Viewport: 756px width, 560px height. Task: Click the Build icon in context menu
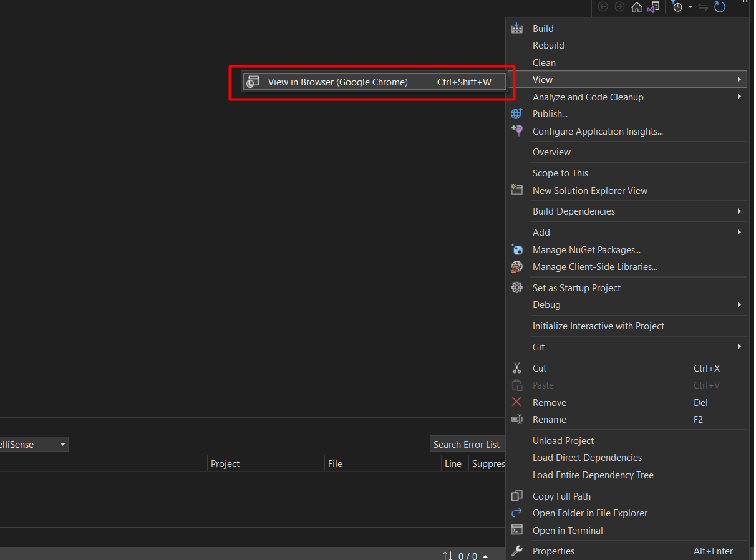[x=516, y=28]
